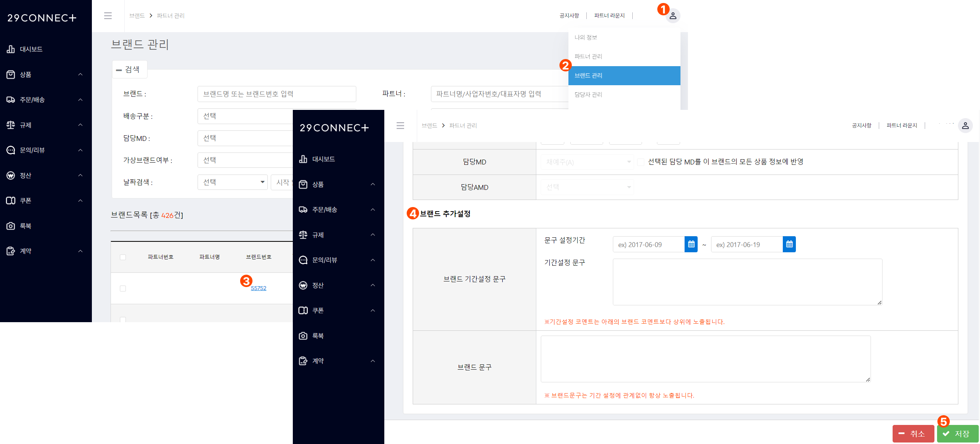Open 담당MD 선택 dropdown in search form
980x444 pixels.
[x=245, y=138]
